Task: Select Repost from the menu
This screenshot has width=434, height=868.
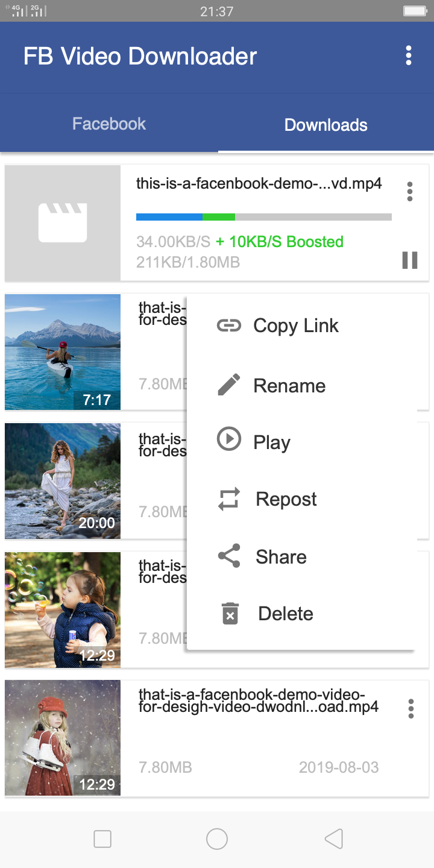Action: point(286,499)
